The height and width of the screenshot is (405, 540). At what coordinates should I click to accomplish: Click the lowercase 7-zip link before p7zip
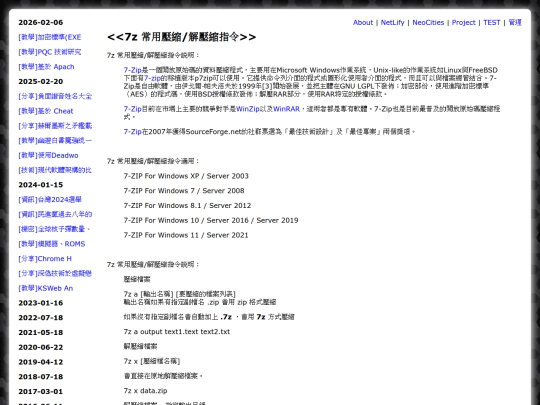point(152,78)
